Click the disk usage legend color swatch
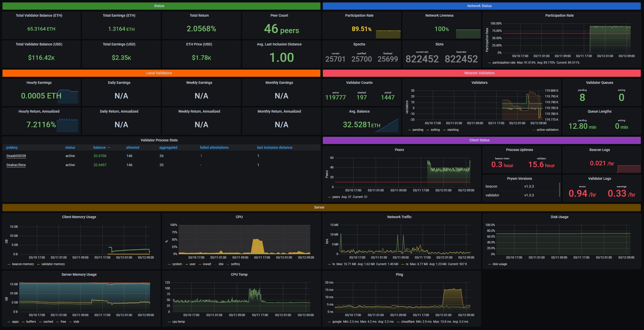 pyautogui.click(x=490, y=264)
